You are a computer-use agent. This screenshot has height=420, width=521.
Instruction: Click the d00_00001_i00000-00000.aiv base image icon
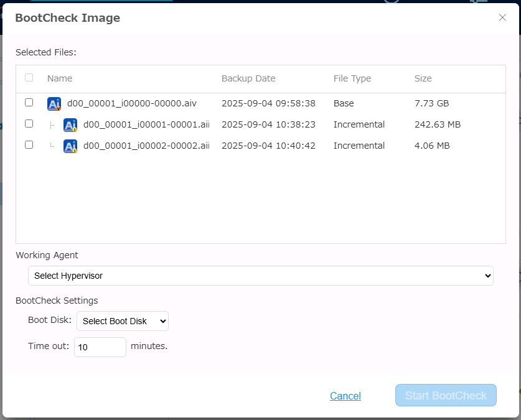[54, 104]
